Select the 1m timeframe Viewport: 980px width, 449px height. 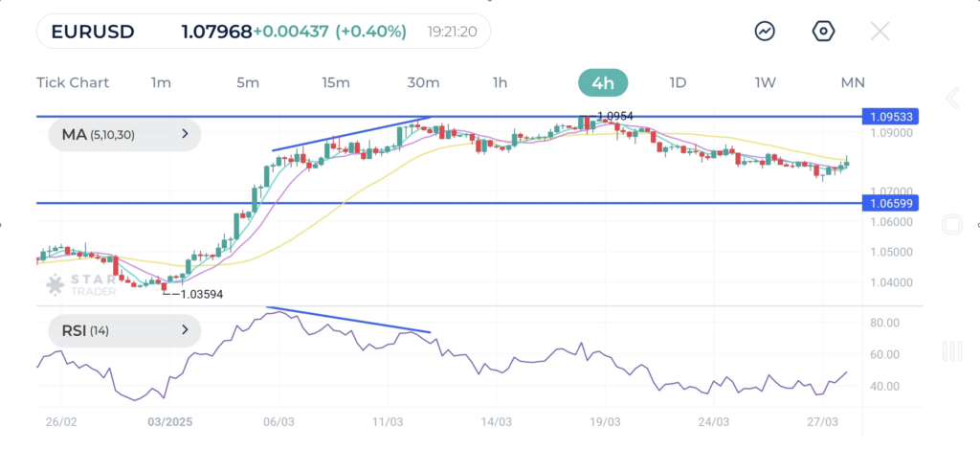coord(161,82)
